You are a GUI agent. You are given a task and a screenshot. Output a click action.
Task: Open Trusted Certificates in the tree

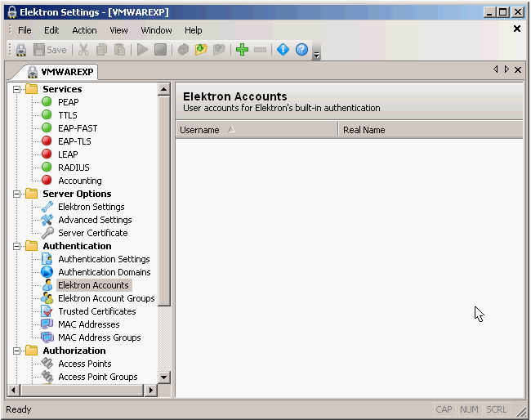pos(96,311)
